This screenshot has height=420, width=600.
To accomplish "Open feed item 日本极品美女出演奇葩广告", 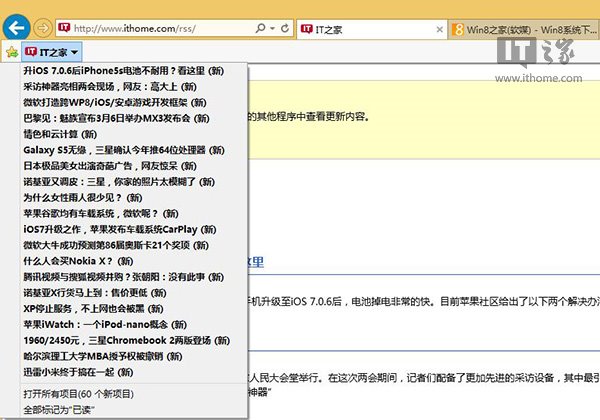I will (x=134, y=166).
